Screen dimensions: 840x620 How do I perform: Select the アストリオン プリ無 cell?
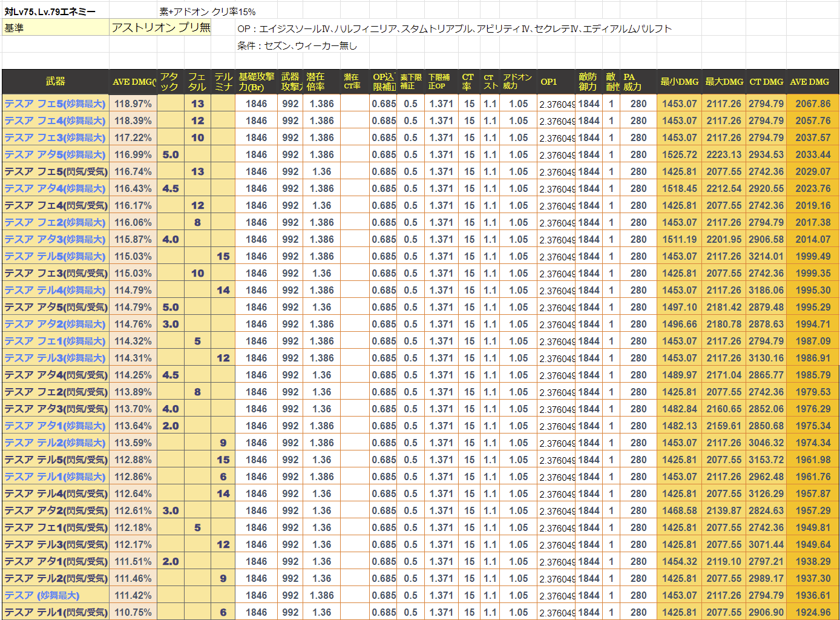(x=161, y=28)
